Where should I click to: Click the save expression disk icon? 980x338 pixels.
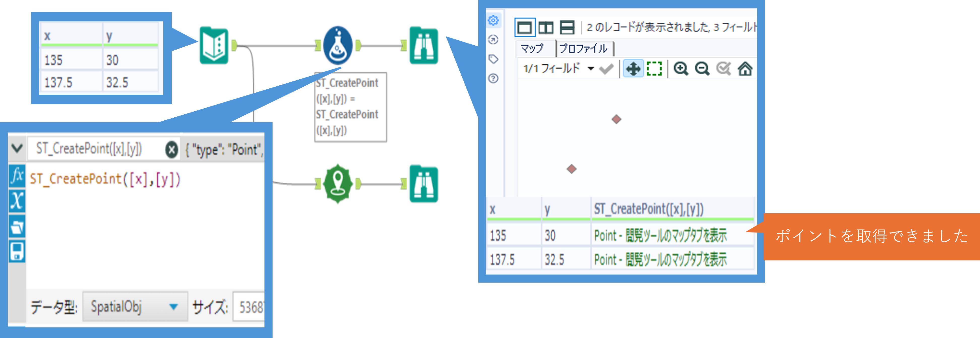click(17, 251)
